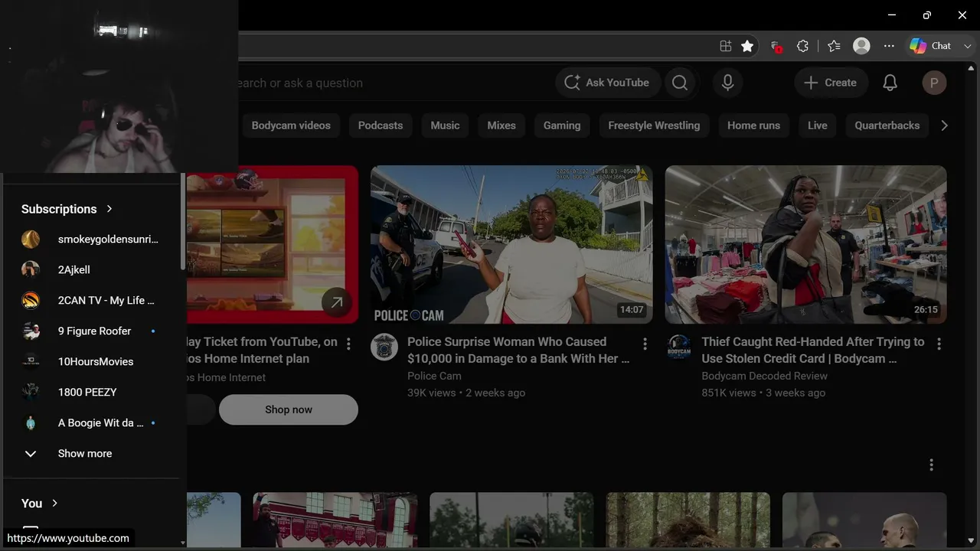Click the '851K views • 3 weeks ago' text
Image resolution: width=980 pixels, height=551 pixels.
click(763, 393)
